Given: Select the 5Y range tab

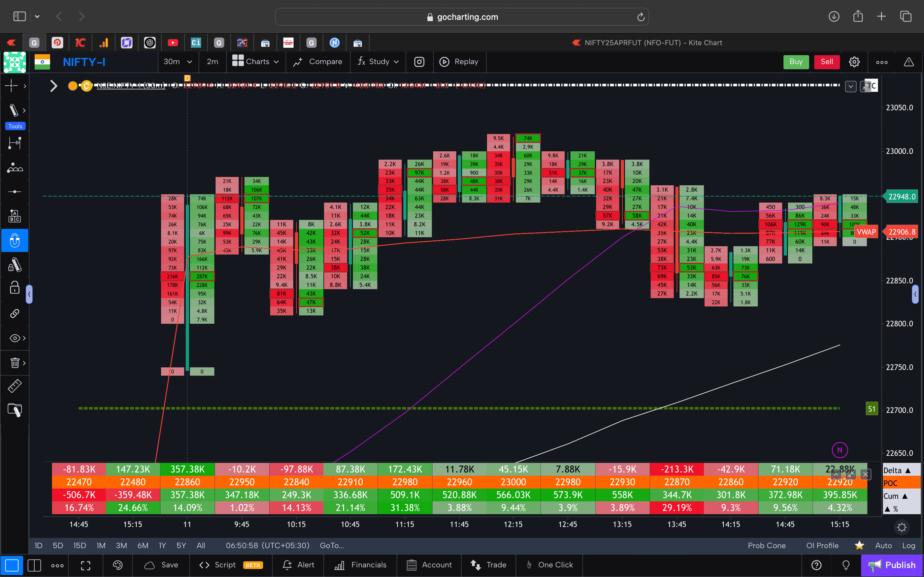Looking at the screenshot, I should click(x=181, y=545).
